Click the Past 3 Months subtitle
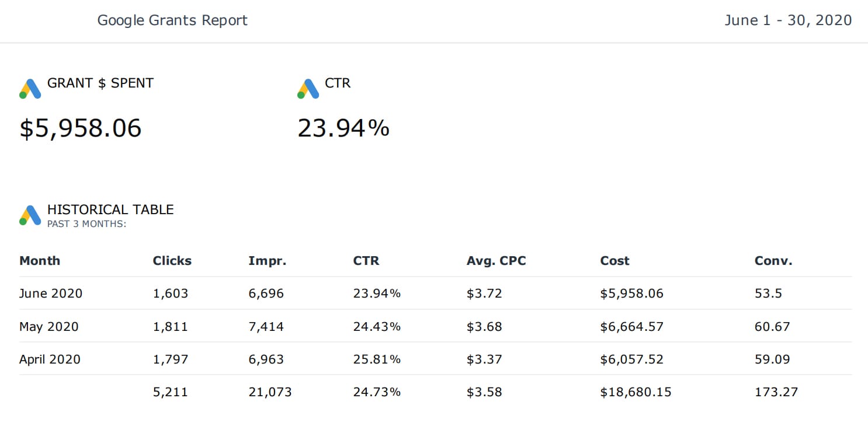Screen dimensions: 868x426 coord(86,224)
